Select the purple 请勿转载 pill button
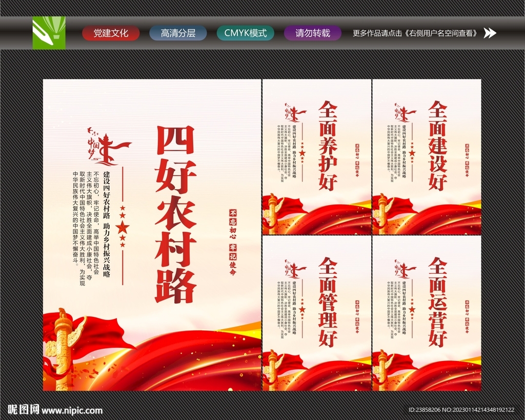The image size is (525, 420). click(x=313, y=33)
